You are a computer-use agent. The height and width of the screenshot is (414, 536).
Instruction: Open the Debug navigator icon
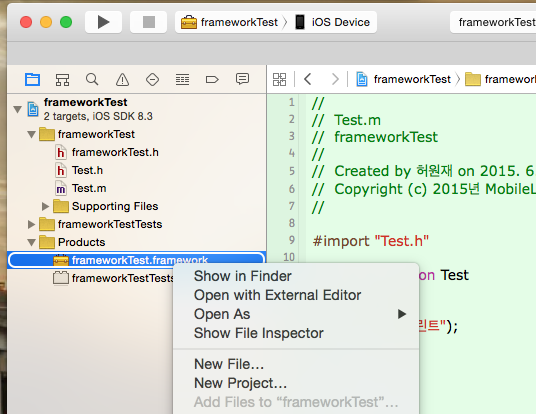point(182,80)
